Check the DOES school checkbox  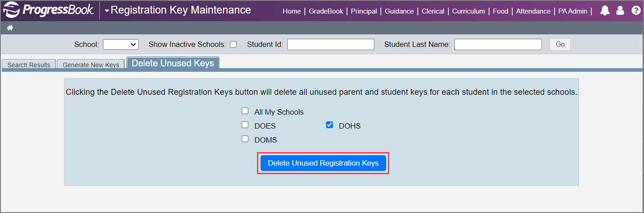click(245, 125)
